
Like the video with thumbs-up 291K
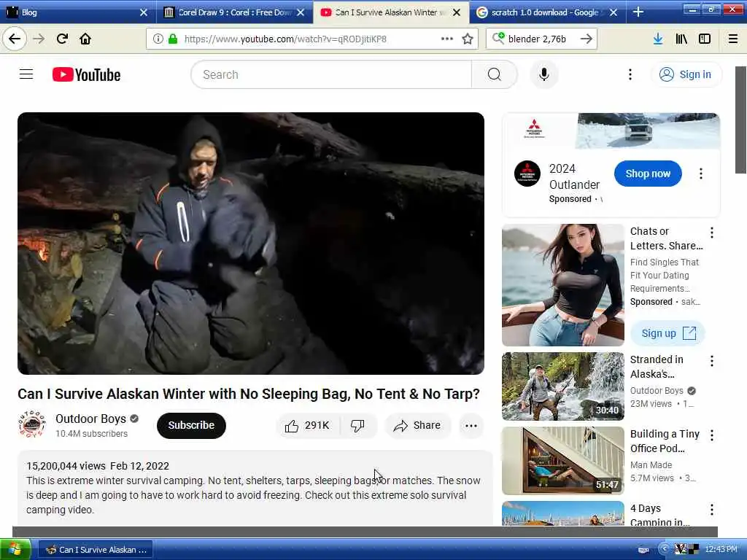(307, 425)
